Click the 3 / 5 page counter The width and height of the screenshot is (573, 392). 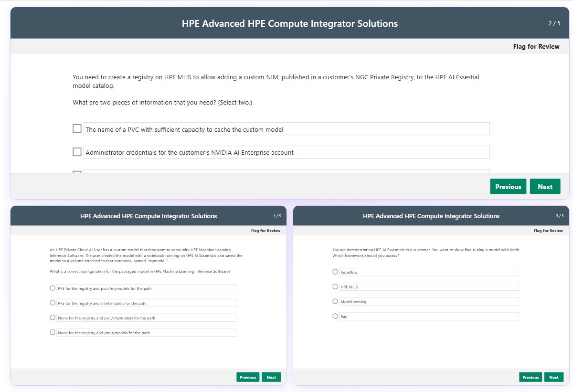coord(560,216)
